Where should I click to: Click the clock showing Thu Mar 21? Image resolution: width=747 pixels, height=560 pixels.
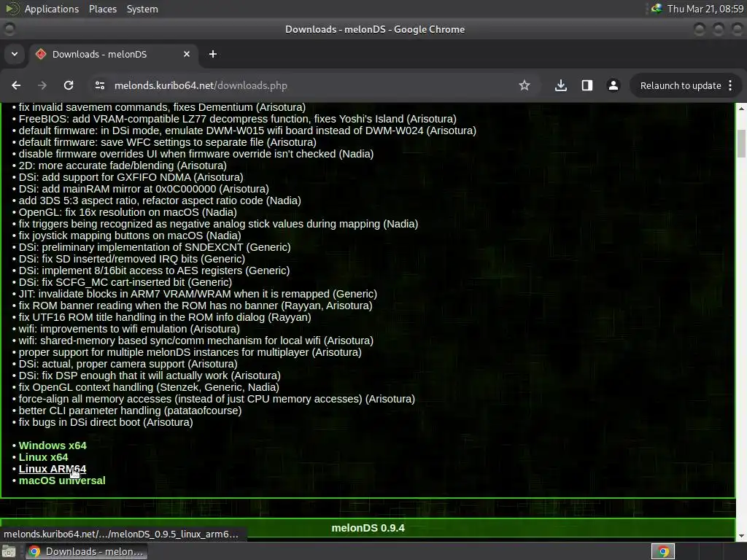point(705,9)
